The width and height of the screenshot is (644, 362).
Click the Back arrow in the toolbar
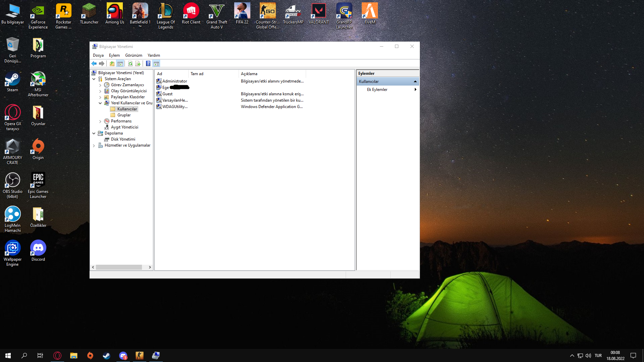[x=94, y=64]
